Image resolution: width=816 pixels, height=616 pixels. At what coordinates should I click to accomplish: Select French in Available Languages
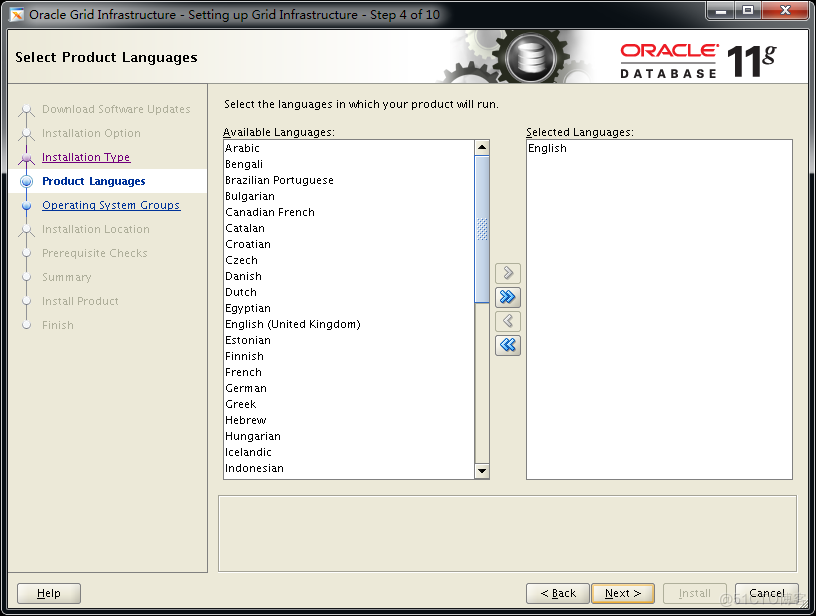pyautogui.click(x=349, y=372)
